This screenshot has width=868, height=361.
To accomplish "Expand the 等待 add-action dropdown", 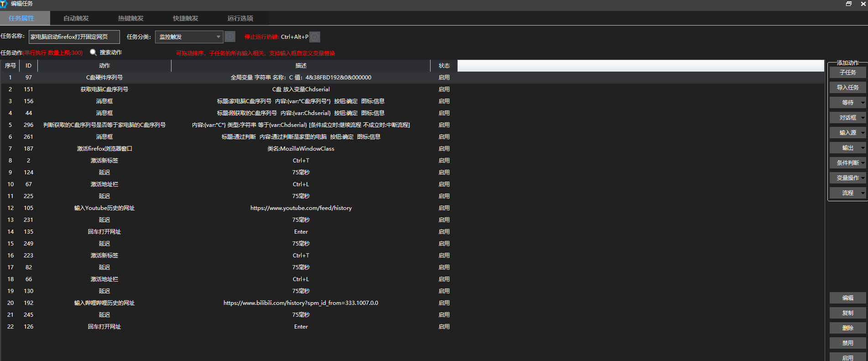I will (x=863, y=103).
